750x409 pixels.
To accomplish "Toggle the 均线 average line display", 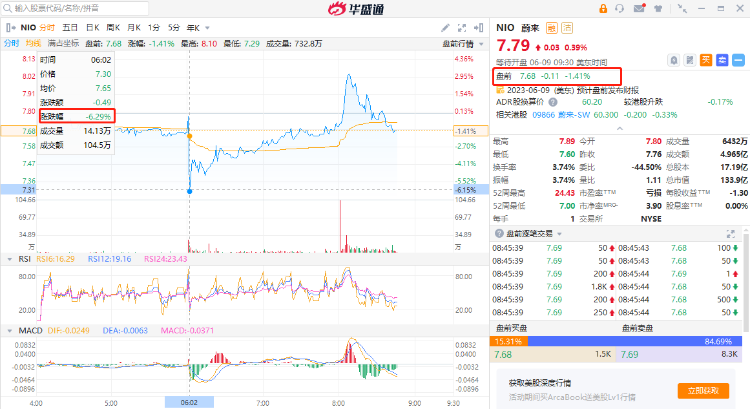I will coord(33,44).
